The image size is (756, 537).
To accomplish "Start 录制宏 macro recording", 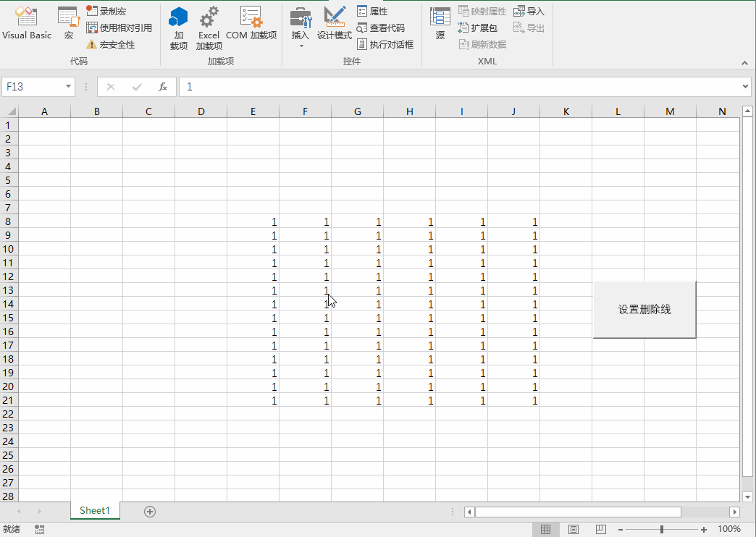I will coord(106,11).
